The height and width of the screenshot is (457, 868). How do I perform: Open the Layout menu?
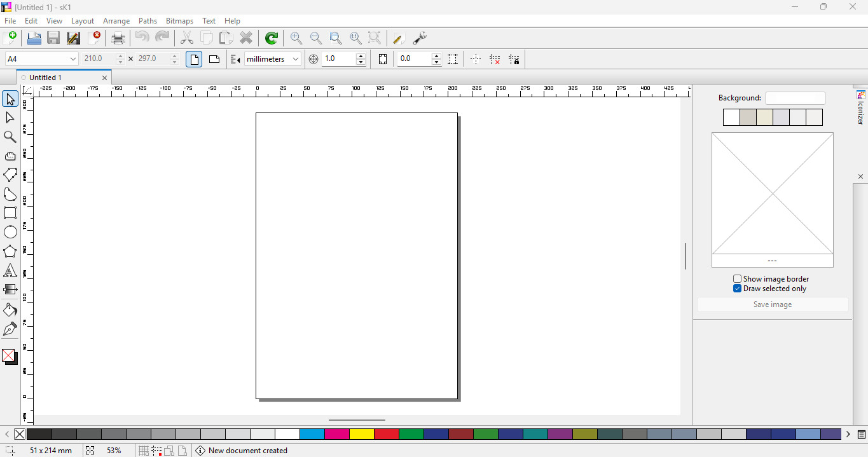click(x=83, y=21)
